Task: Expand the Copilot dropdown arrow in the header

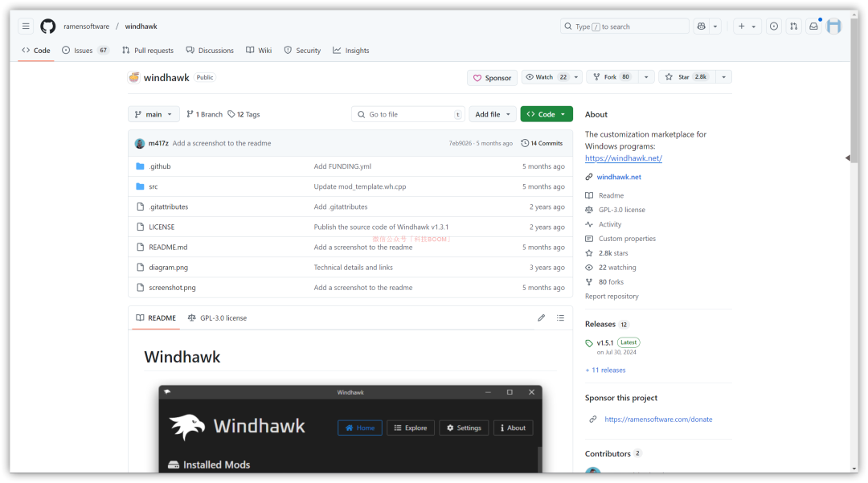Action: [715, 26]
